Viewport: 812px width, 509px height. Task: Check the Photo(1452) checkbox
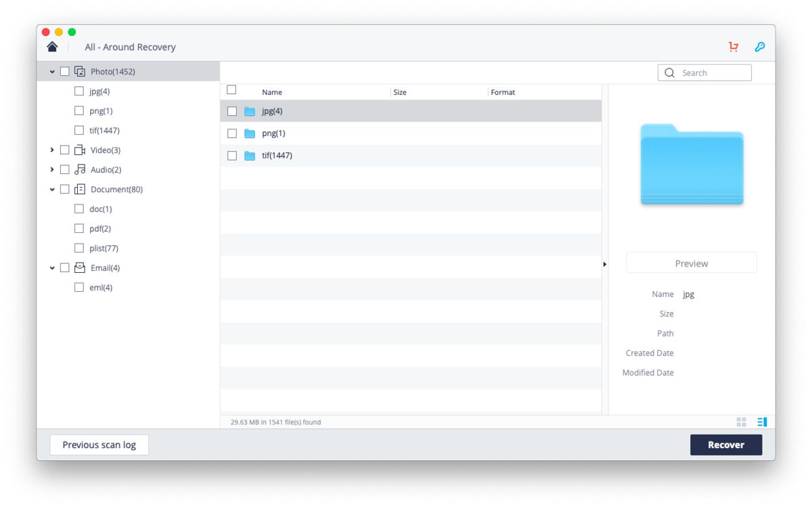[x=64, y=71]
